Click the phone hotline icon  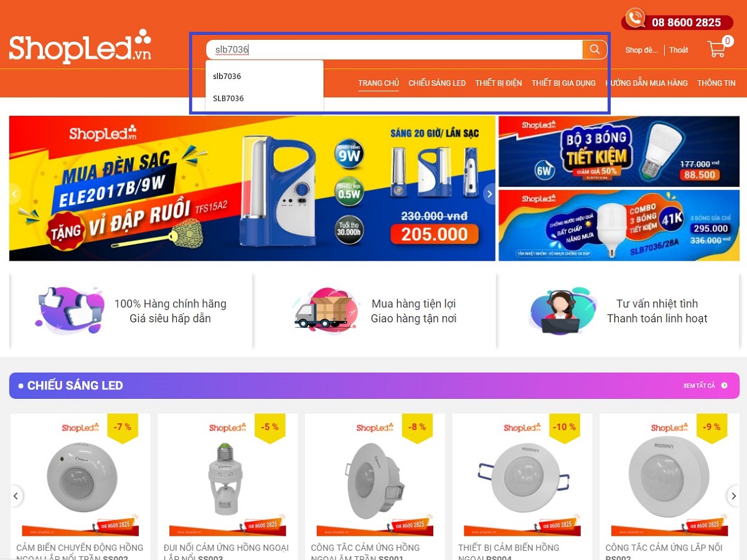(635, 18)
